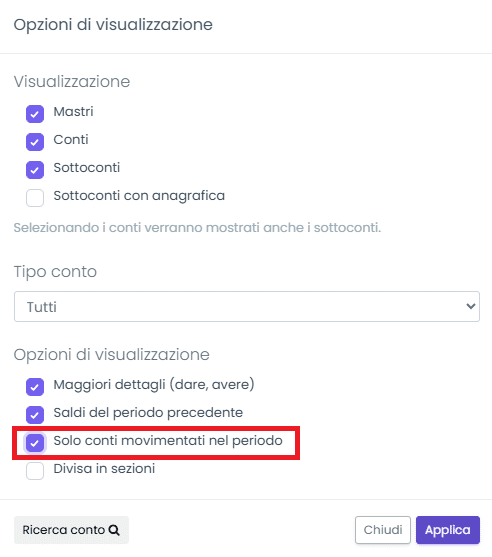This screenshot has height=557, width=492.
Task: Open the Tipo conto dropdown
Action: (247, 307)
